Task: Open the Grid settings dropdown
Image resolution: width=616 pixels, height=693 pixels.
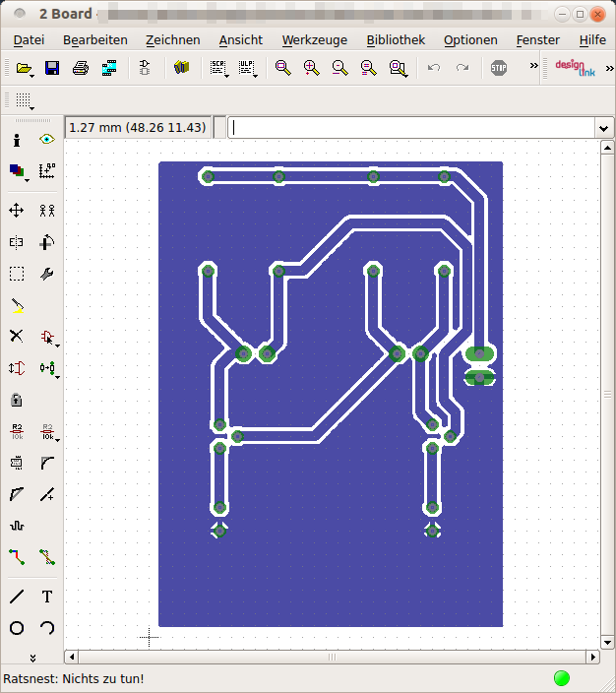Action: coord(24,100)
